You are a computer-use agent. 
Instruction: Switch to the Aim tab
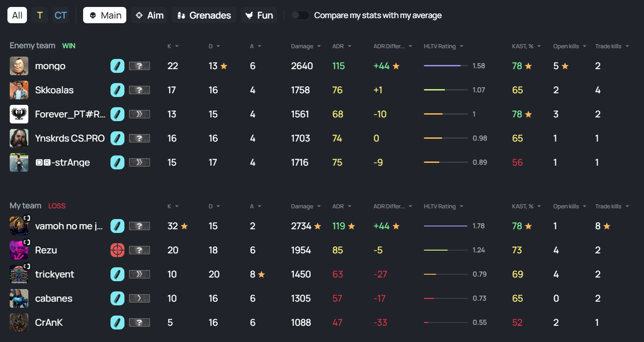coord(149,15)
